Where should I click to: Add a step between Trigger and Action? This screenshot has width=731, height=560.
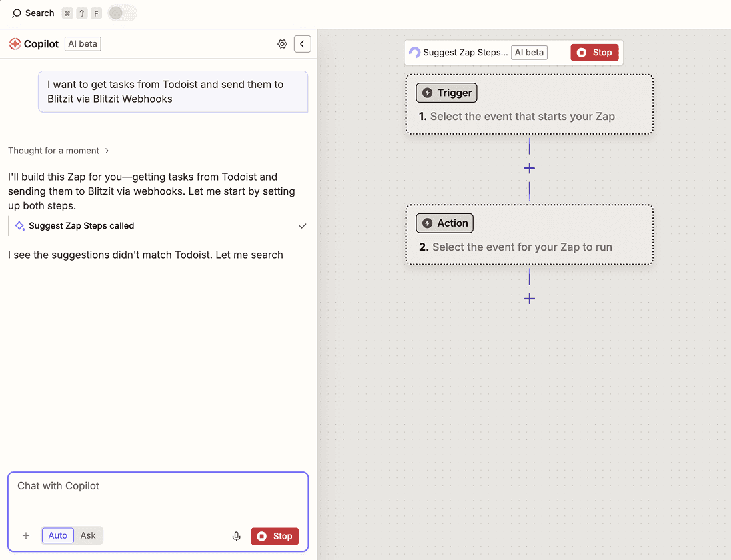coord(529,168)
